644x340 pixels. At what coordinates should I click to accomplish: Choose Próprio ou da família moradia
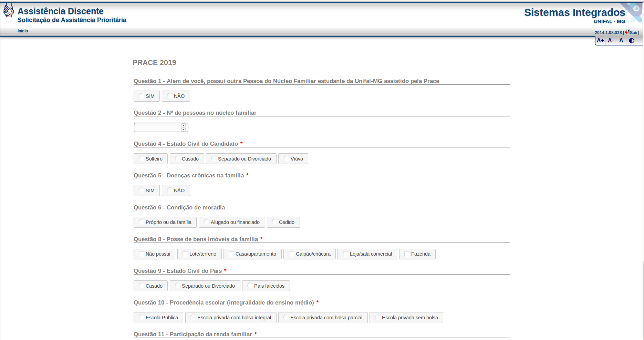(x=165, y=222)
